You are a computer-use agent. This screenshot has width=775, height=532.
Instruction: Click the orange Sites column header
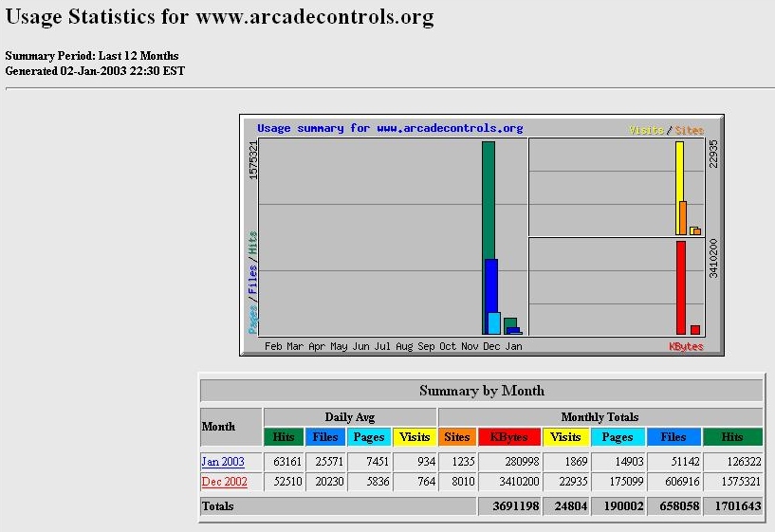457,437
